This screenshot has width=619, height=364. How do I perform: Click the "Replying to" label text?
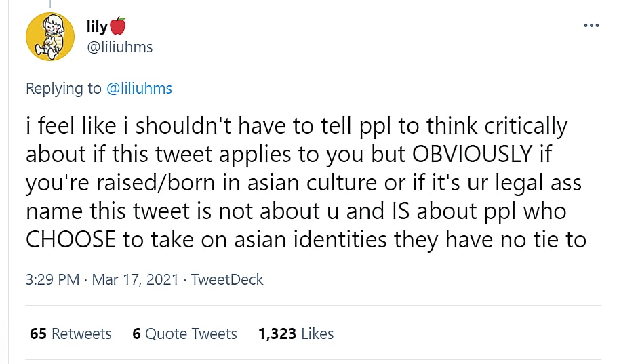(x=63, y=88)
